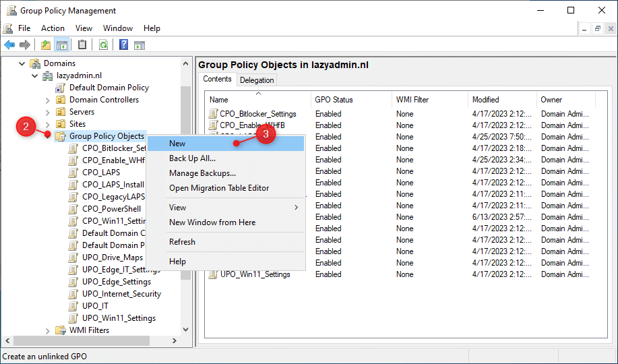Click the UPO_Win11_Settings icon in contents list
This screenshot has height=364, width=618.
click(213, 274)
